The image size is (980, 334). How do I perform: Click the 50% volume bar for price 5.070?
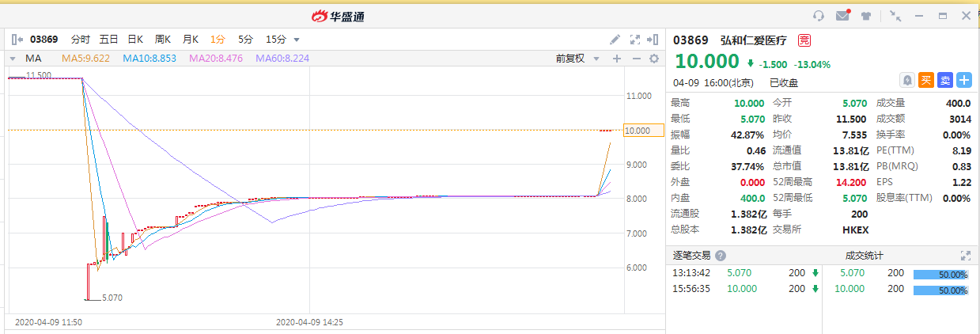coord(940,274)
